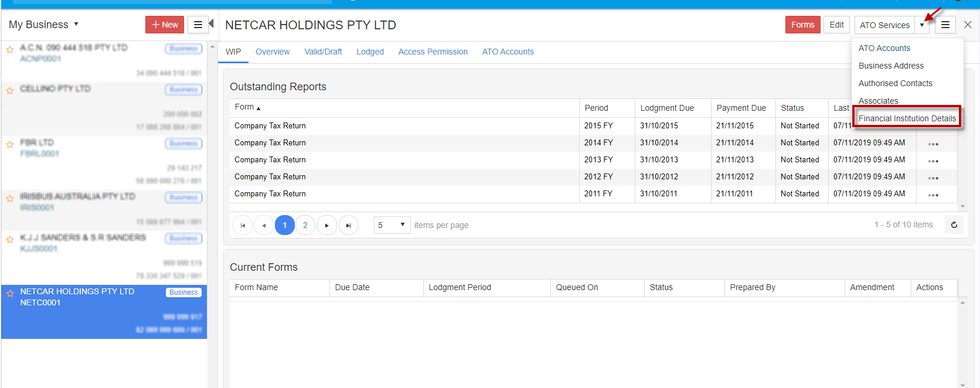Go to the first page of reports

point(243,225)
